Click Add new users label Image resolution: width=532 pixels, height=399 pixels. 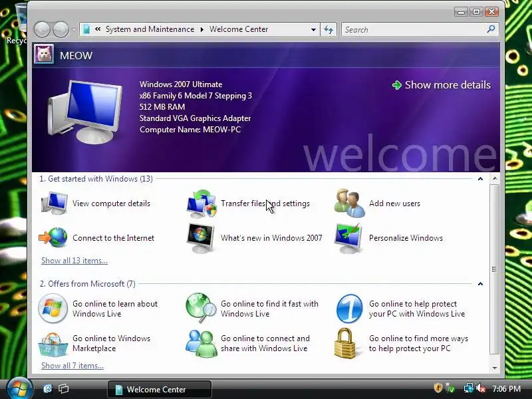394,203
